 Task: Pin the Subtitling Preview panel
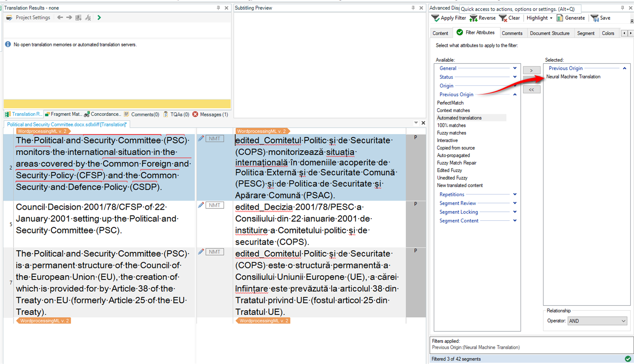tap(413, 8)
